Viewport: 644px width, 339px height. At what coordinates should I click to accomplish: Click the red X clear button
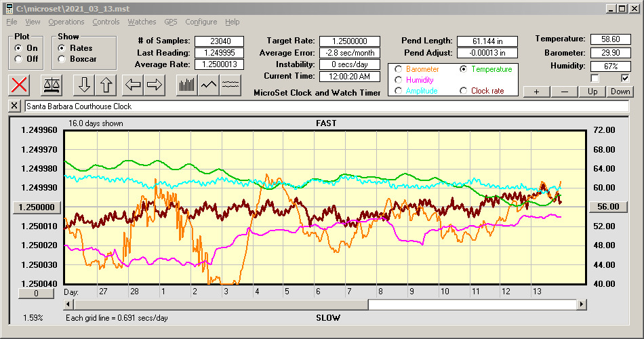click(20, 85)
